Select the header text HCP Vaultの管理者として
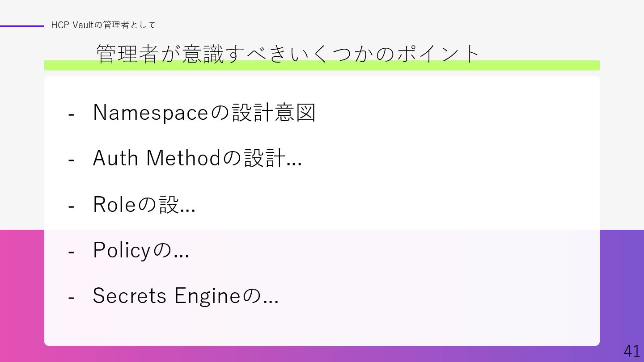The width and height of the screenshot is (644, 362). [x=103, y=25]
